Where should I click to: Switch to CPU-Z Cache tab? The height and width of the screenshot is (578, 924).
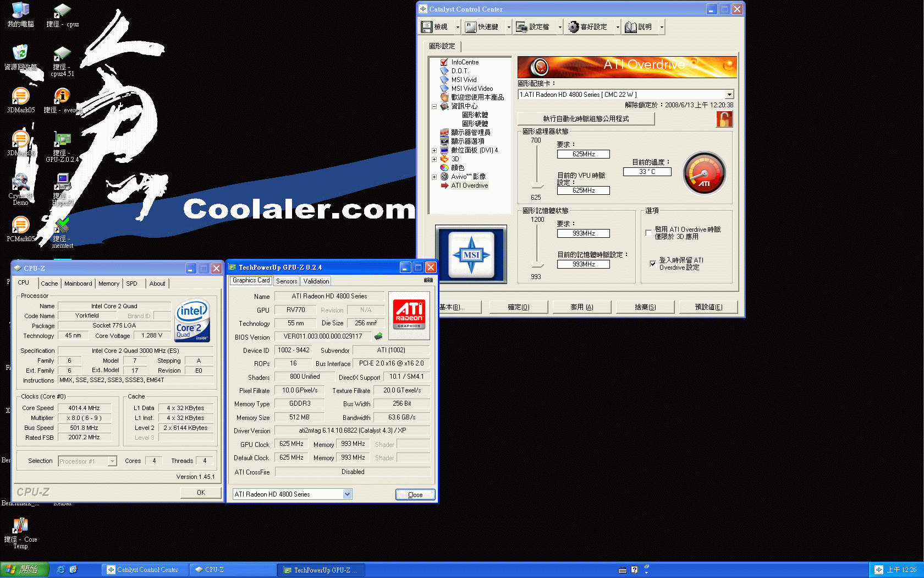point(50,283)
